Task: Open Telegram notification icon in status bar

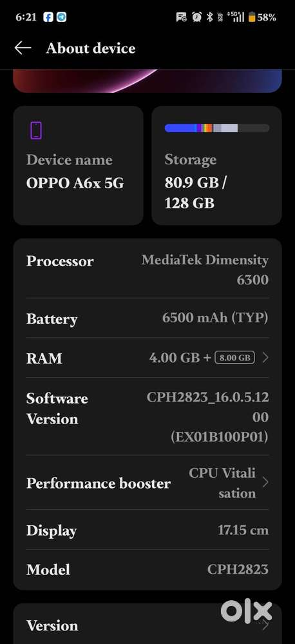Action: pyautogui.click(x=62, y=17)
